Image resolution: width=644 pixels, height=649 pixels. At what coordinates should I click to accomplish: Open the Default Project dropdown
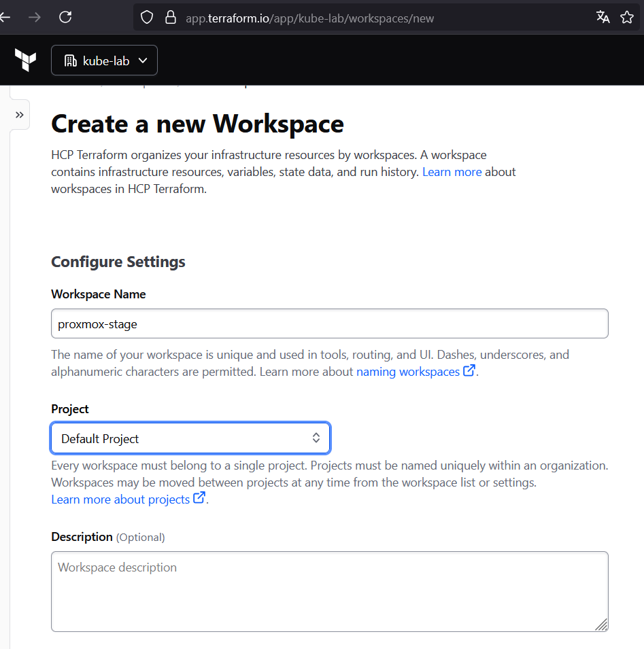tap(190, 439)
